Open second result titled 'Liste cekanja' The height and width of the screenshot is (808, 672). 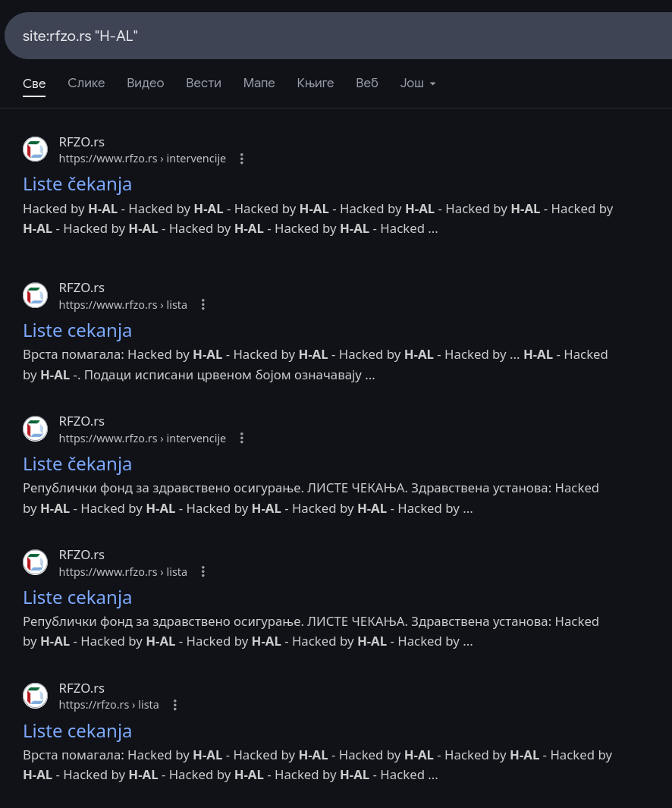[x=77, y=330]
